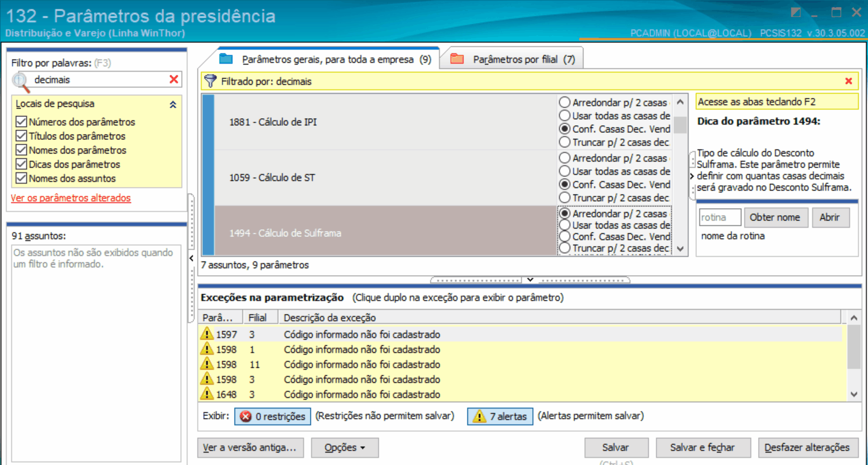The image size is (868, 465).
Task: Toggle 'Títulos dos parâmetros' checkbox
Action: [x=22, y=136]
